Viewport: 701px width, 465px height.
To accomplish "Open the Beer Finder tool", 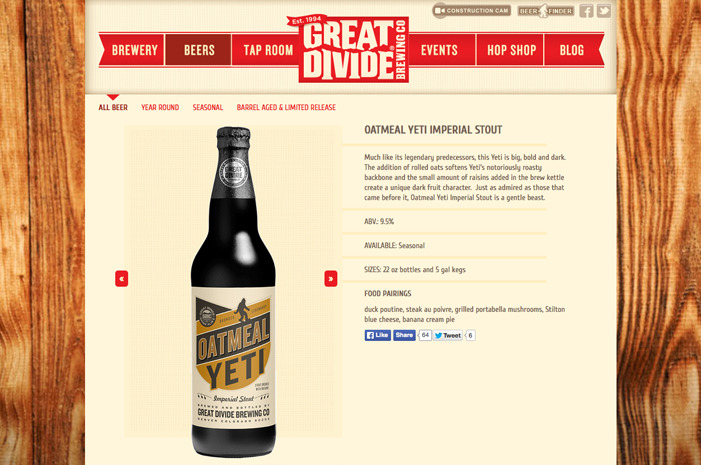I will coord(546,11).
